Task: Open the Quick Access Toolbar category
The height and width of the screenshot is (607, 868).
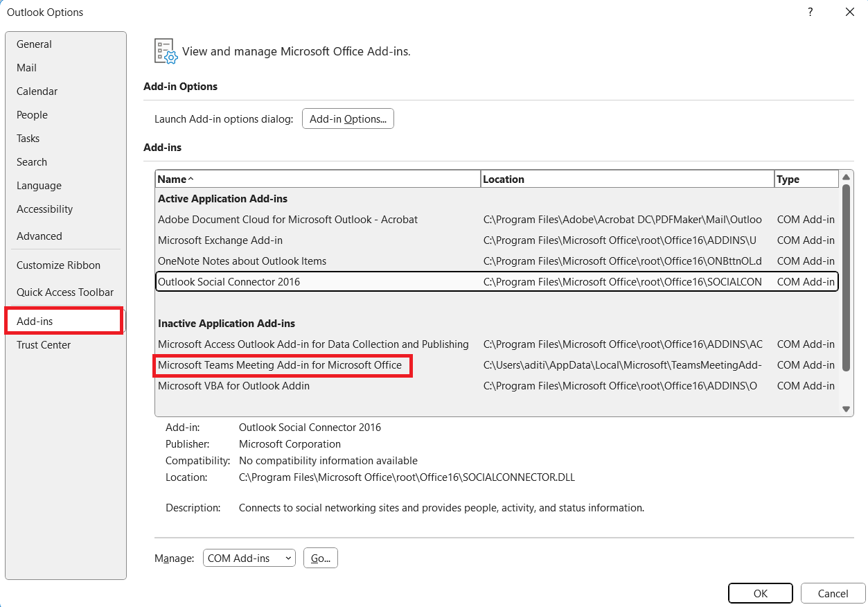Action: pos(66,292)
